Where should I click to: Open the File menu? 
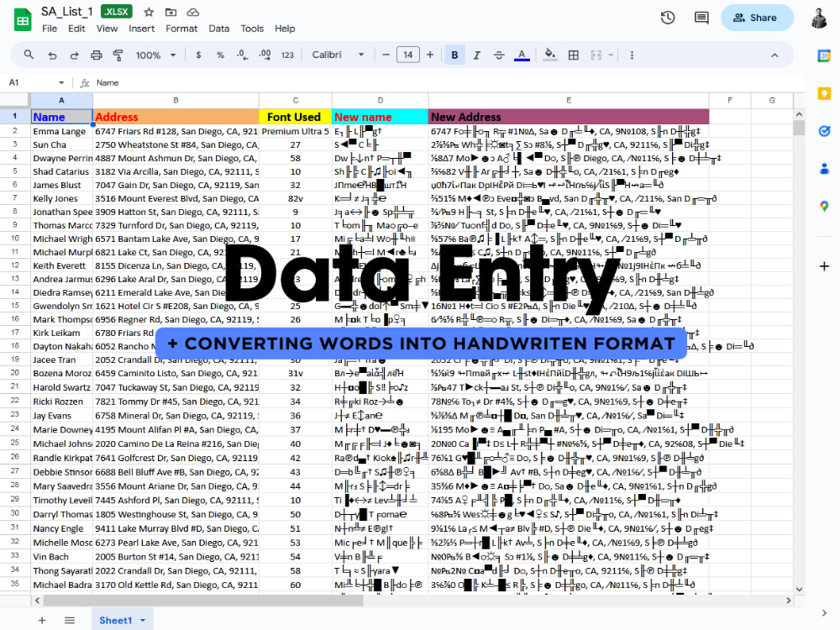[50, 29]
